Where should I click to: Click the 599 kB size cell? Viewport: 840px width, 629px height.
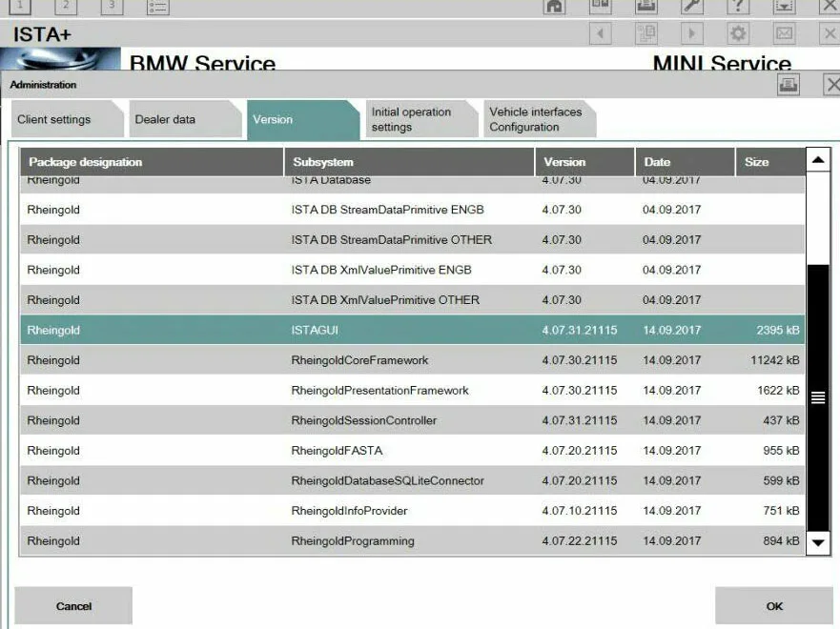(x=781, y=480)
